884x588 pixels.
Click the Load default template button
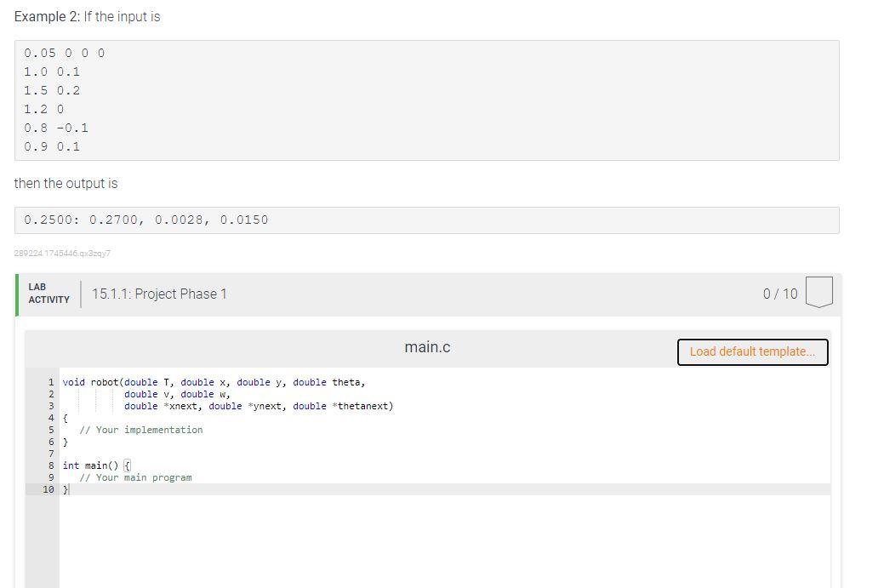(752, 351)
